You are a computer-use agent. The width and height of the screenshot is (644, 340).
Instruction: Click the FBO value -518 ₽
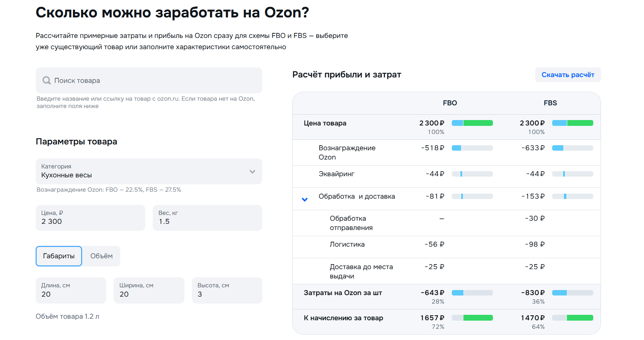pyautogui.click(x=433, y=148)
